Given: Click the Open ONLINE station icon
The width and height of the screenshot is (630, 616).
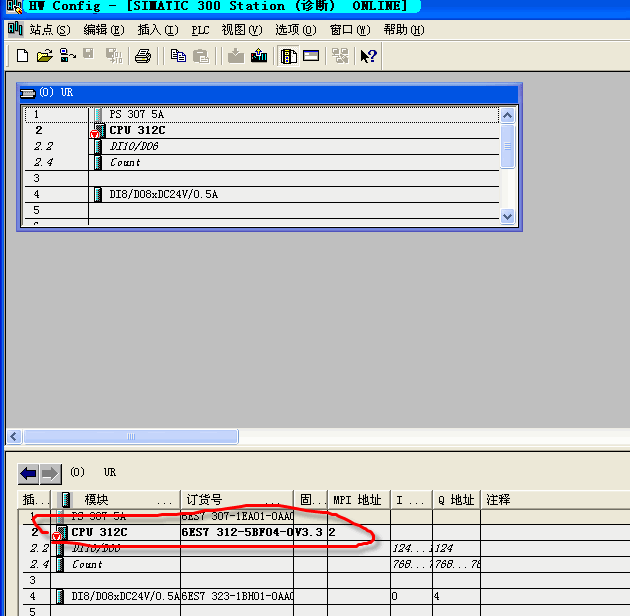Looking at the screenshot, I should 67,56.
